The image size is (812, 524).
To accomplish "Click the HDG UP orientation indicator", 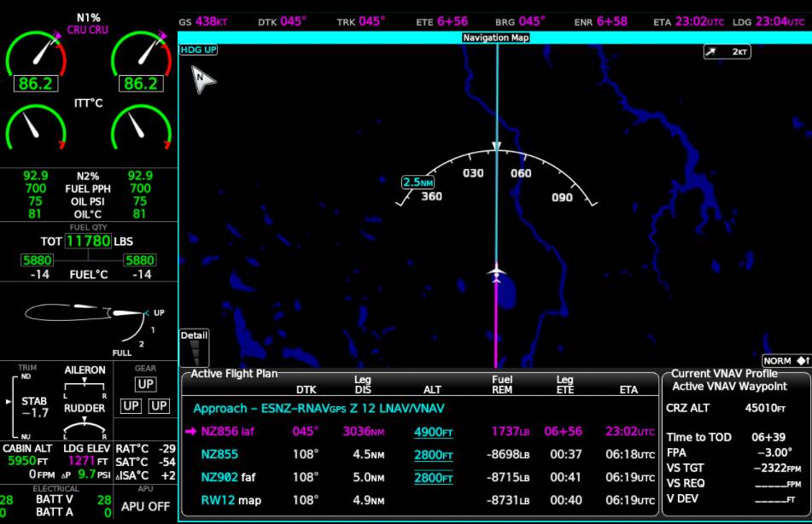I will coord(199,50).
